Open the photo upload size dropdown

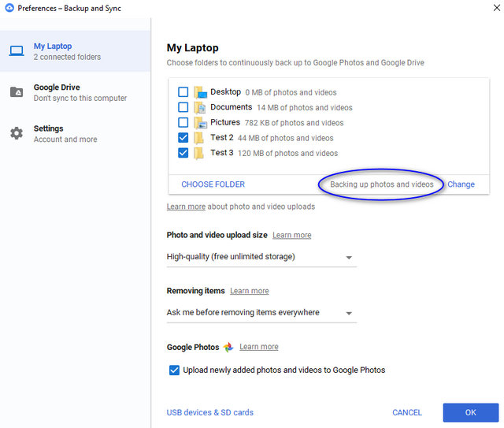click(261, 257)
